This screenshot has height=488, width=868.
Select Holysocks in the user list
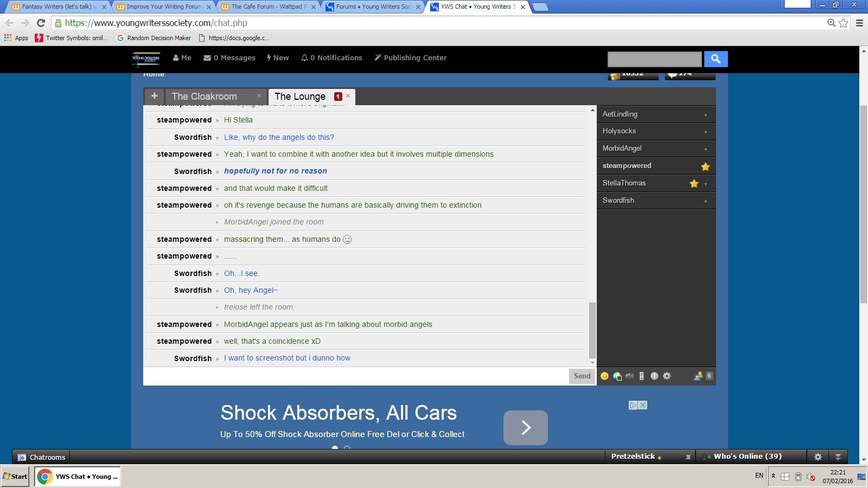[619, 131]
